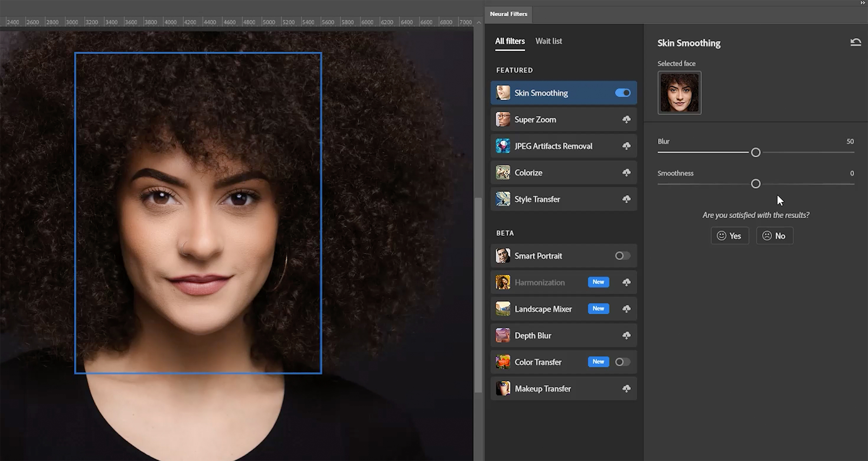Disable the Skin Smoothing toggle

point(622,93)
